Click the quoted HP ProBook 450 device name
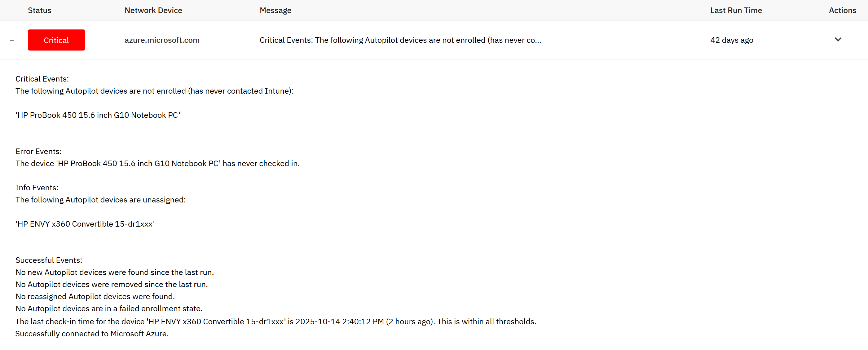Viewport: 868px width, 350px height. coord(98,115)
